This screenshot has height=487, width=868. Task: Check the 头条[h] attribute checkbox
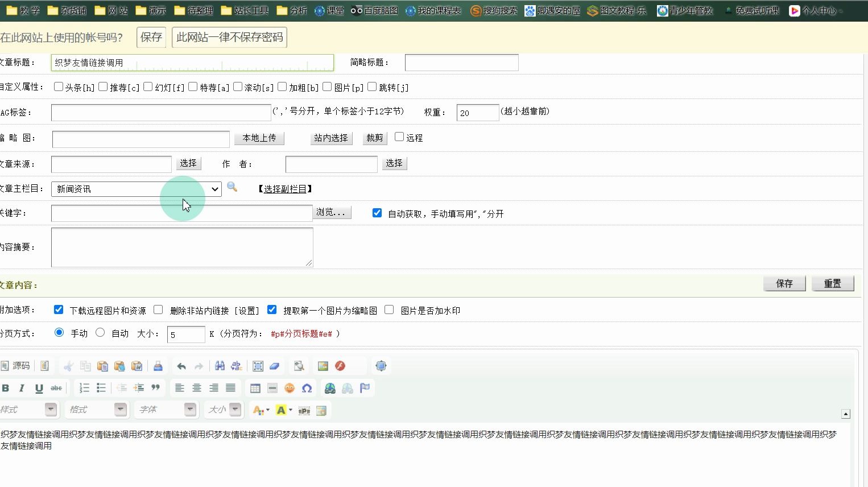59,86
